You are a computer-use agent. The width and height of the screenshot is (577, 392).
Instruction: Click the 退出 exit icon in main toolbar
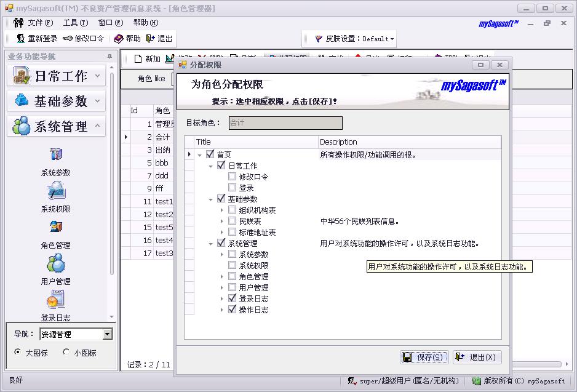coord(150,38)
